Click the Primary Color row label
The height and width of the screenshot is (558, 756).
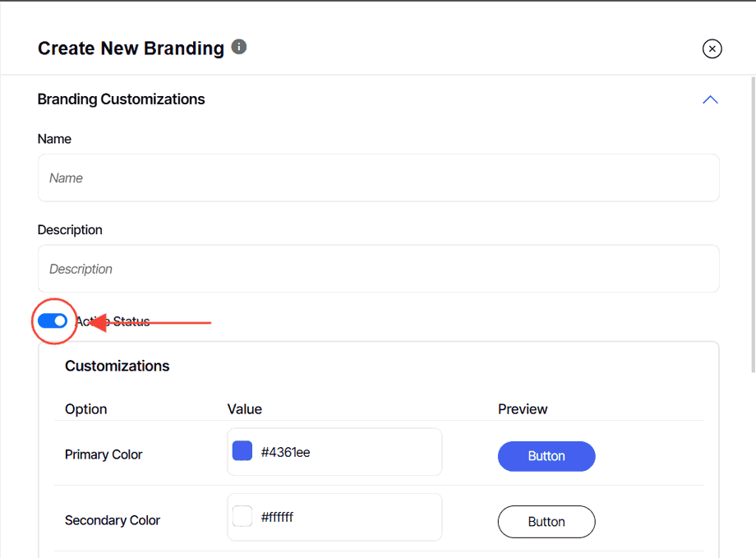click(104, 454)
